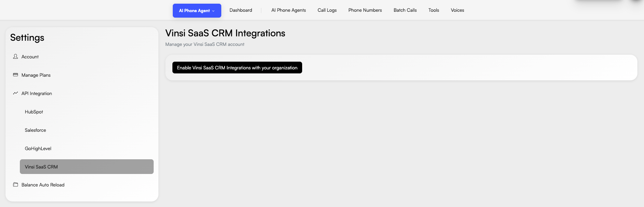Open Balance Auto Reload settings
The image size is (644, 207).
click(43, 185)
